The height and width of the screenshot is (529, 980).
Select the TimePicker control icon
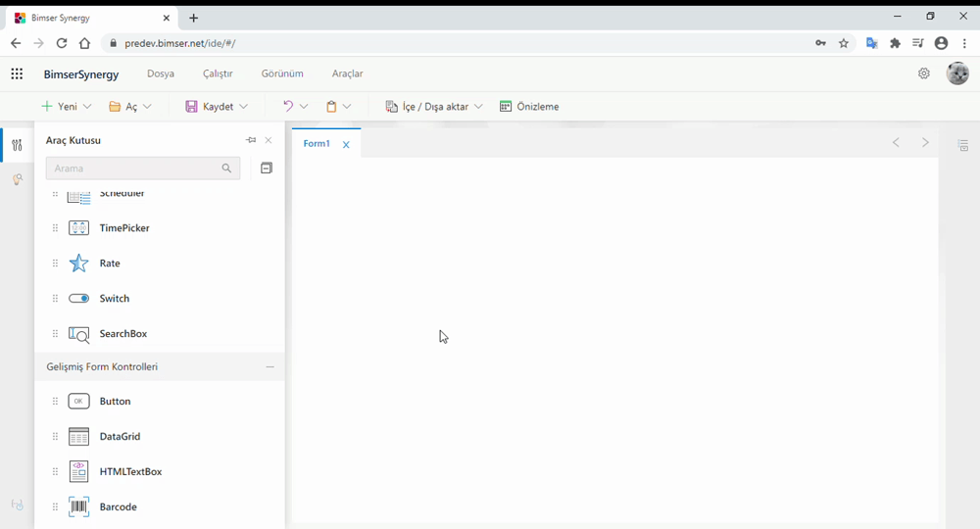click(x=78, y=228)
